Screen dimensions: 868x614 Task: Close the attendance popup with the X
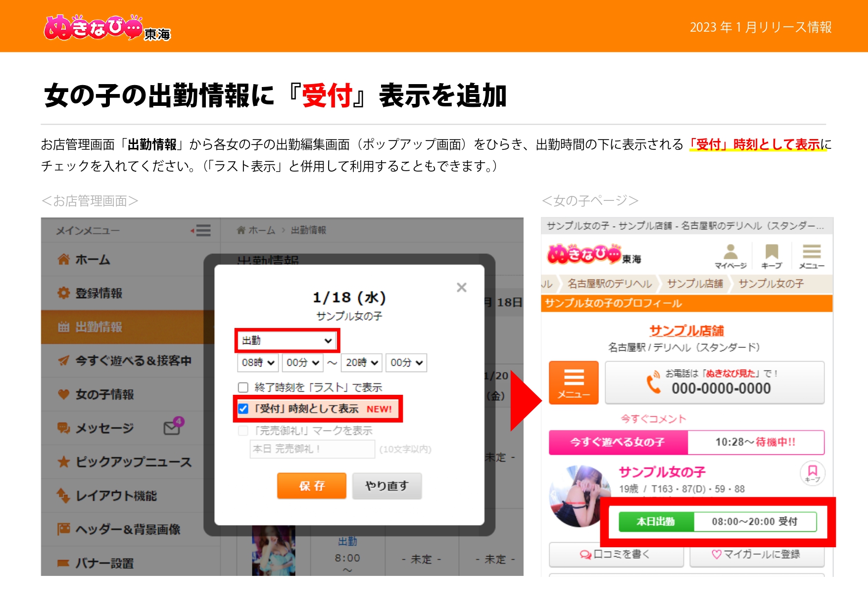(462, 287)
